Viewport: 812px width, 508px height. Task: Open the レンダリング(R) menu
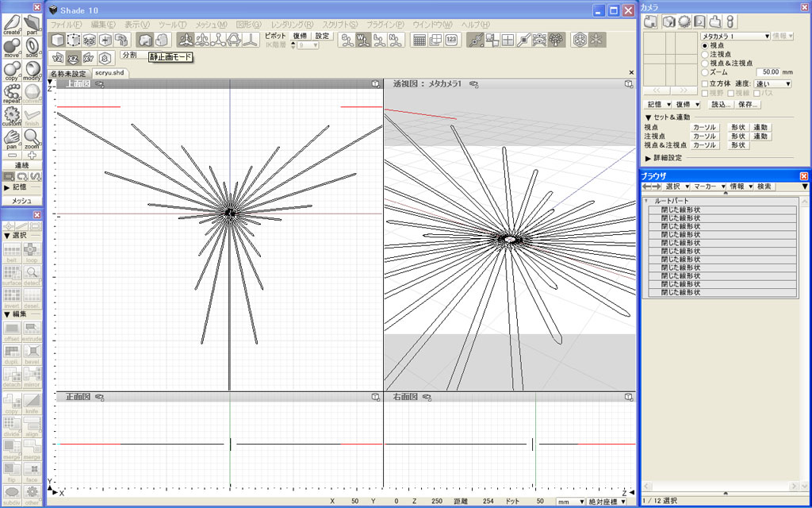(x=292, y=25)
